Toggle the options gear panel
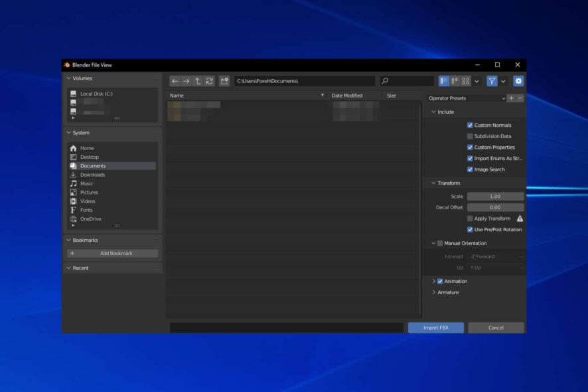Image resolution: width=588 pixels, height=392 pixels. click(518, 81)
